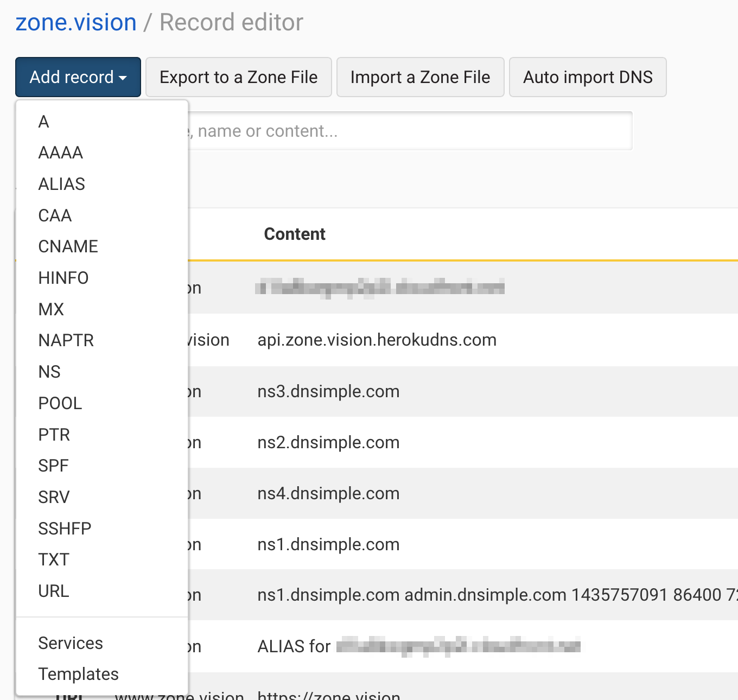Focus the record search input field
The width and height of the screenshot is (738, 700).
click(410, 131)
